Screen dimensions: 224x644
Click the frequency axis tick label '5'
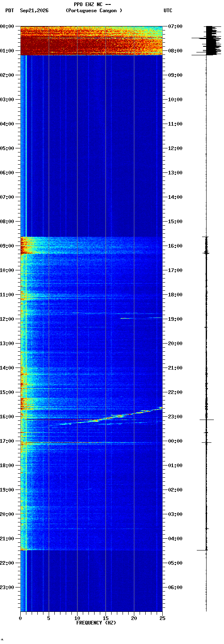pyautogui.click(x=49, y=618)
